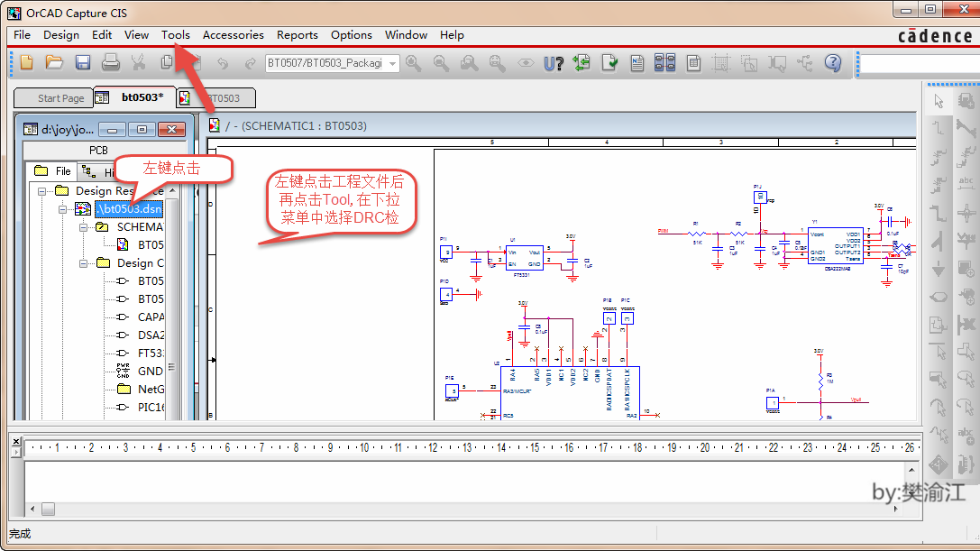Create a netlist from the toolbar icon
The height and width of the screenshot is (551, 980).
[637, 63]
